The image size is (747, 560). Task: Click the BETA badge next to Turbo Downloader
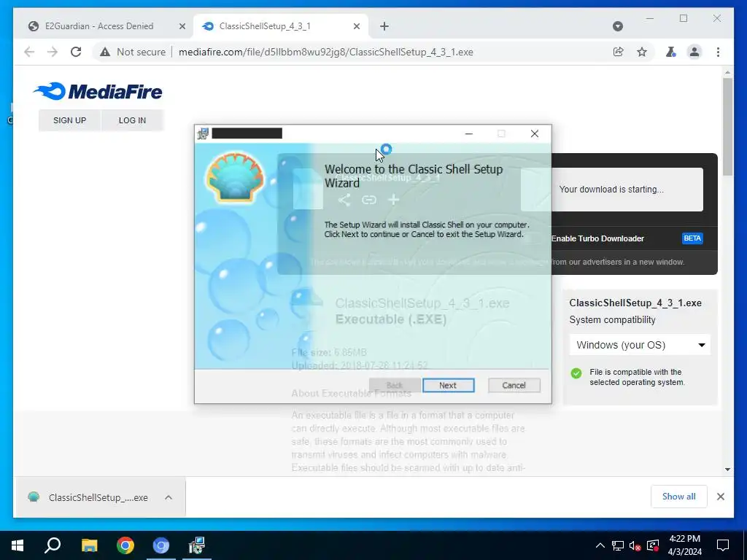click(x=692, y=238)
